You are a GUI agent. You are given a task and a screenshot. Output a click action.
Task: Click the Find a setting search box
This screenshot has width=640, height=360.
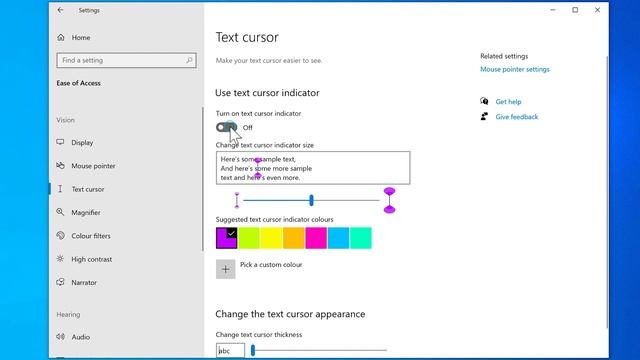pos(127,60)
